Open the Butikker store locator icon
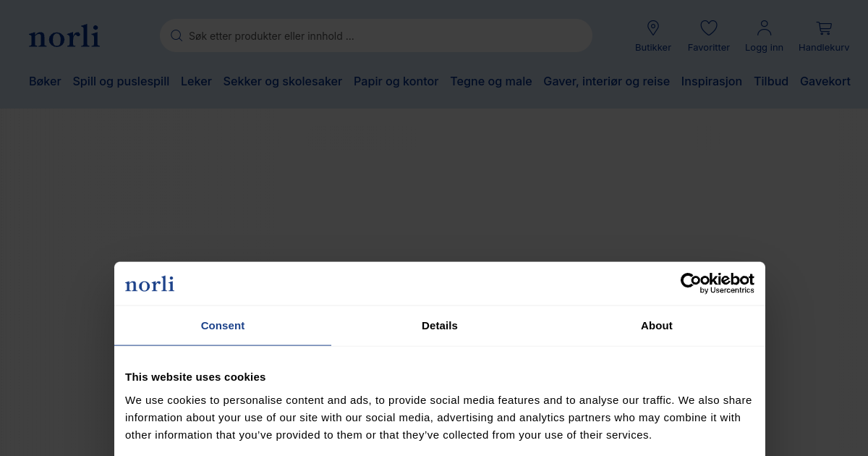This screenshot has height=456, width=868. point(653,28)
